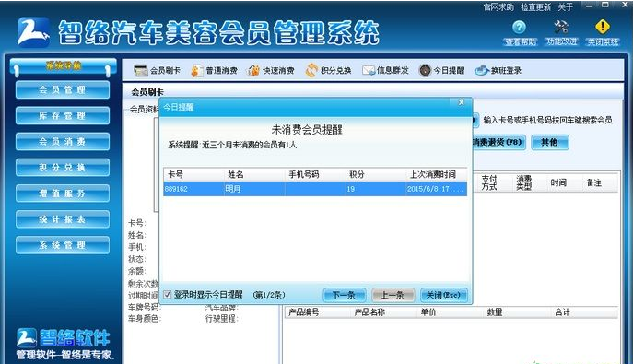The image size is (633, 364).
Task: Open the 信息群发 envelope icon
Action: [369, 71]
